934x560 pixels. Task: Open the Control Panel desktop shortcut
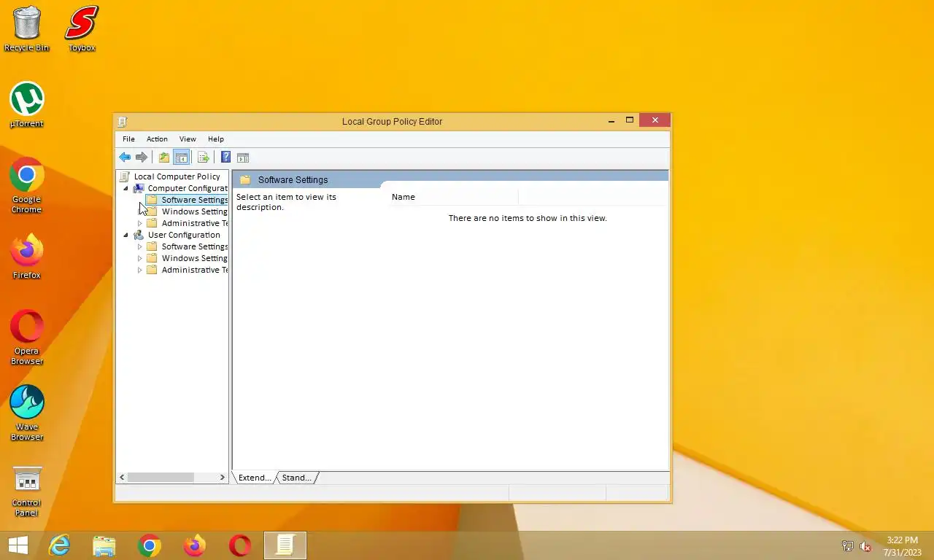tap(27, 491)
